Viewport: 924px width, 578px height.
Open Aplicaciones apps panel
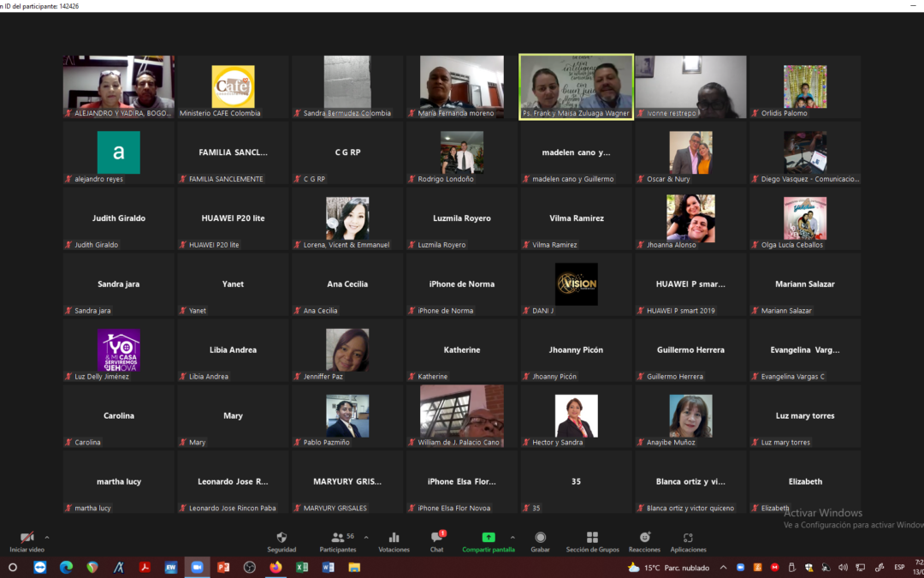click(688, 540)
